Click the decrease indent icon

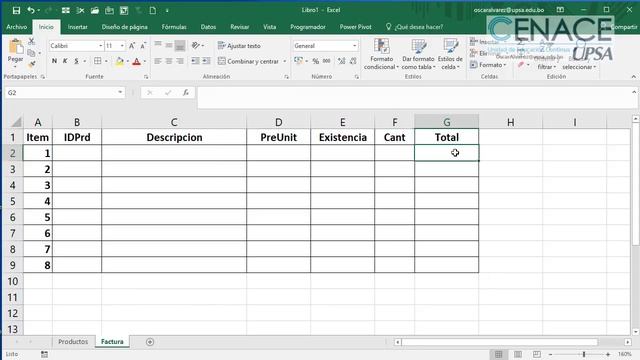tap(196, 61)
